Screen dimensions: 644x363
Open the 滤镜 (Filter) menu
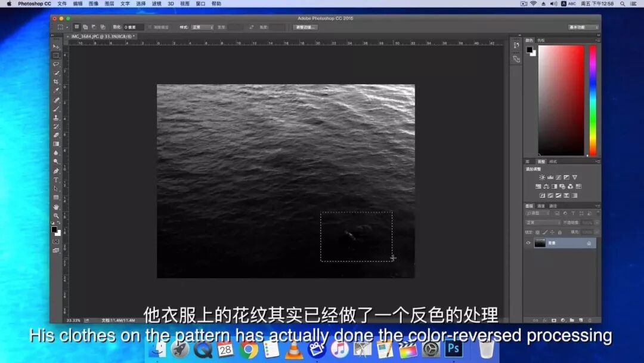pyautogui.click(x=156, y=4)
